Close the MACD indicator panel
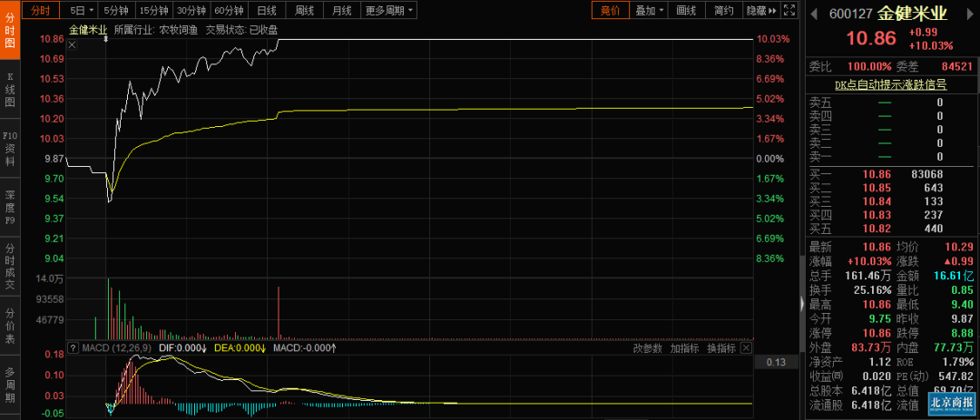The width and height of the screenshot is (980, 420). (x=746, y=347)
